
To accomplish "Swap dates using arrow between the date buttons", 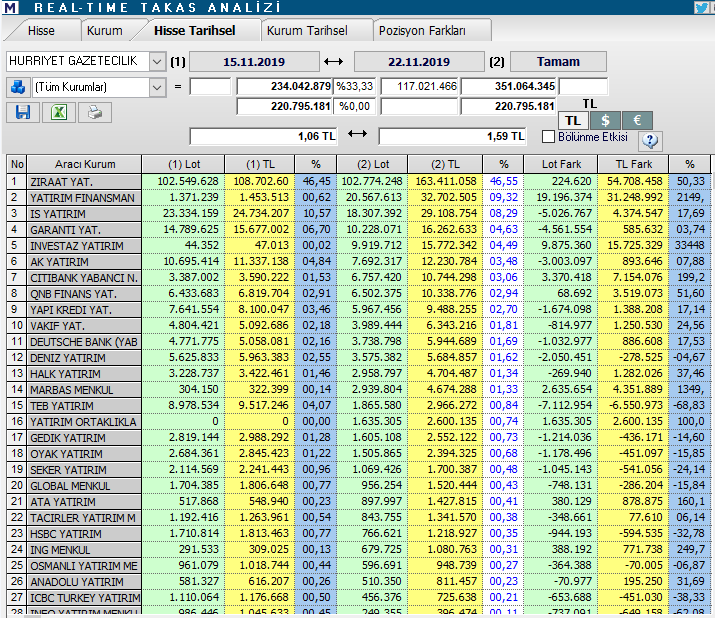I will tap(334, 62).
